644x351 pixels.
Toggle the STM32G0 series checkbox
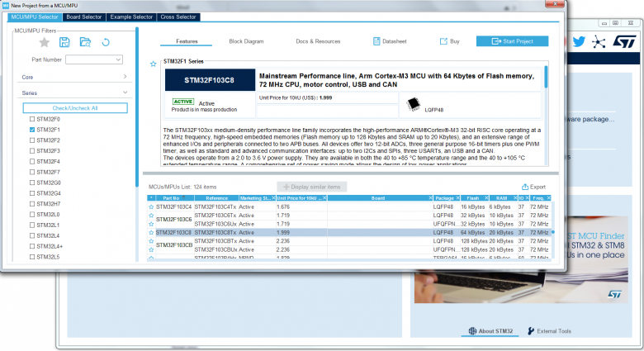(32, 183)
